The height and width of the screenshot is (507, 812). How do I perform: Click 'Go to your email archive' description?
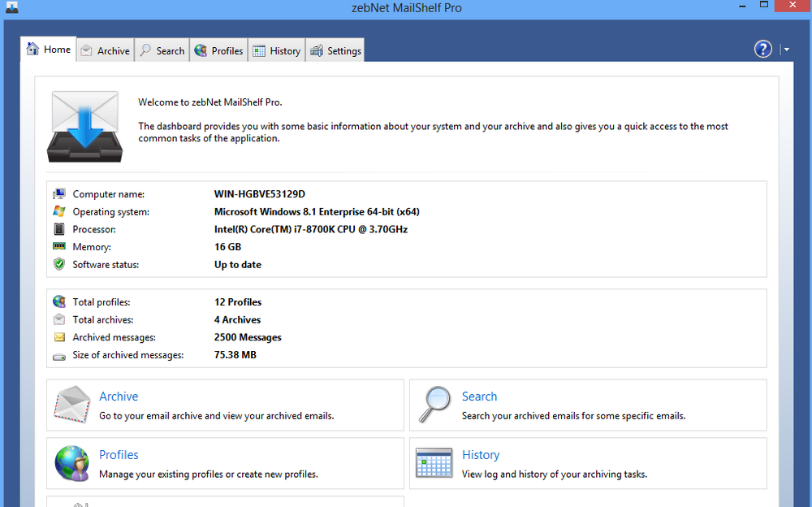tap(217, 416)
